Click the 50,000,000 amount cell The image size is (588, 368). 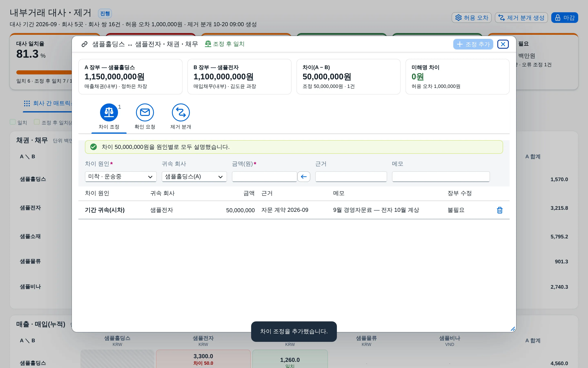click(x=240, y=210)
